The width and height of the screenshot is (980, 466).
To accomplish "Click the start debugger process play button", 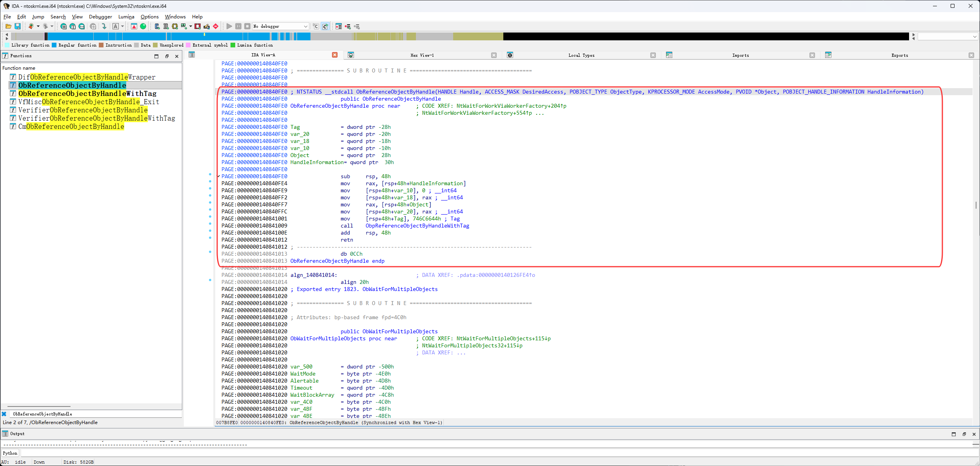I will click(x=229, y=26).
